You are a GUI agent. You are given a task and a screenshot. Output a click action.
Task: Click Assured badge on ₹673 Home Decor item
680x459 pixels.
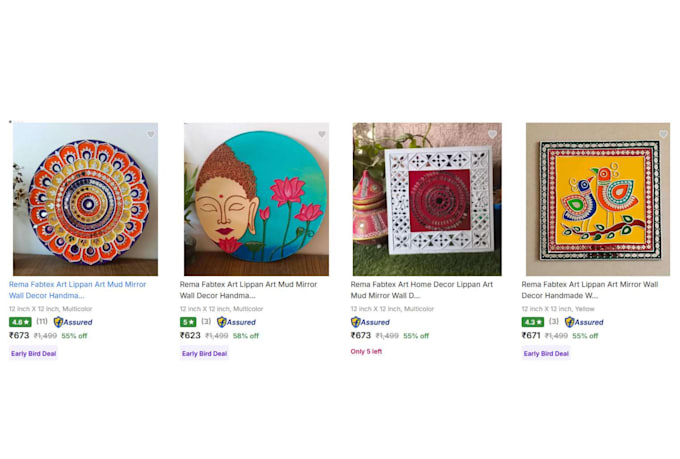pos(370,322)
